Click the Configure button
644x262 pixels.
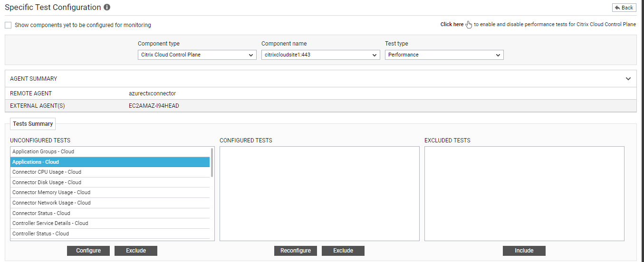(88, 251)
